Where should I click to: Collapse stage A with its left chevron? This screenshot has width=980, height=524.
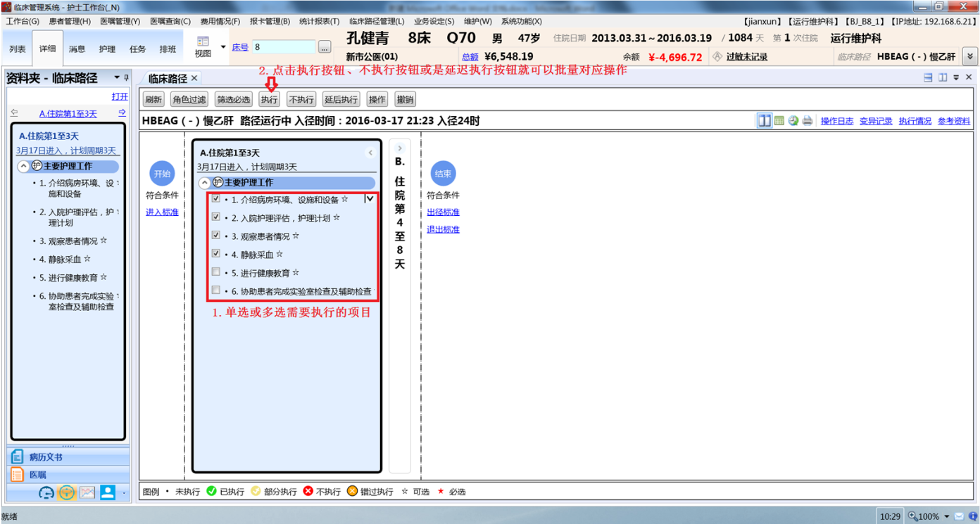tap(370, 153)
